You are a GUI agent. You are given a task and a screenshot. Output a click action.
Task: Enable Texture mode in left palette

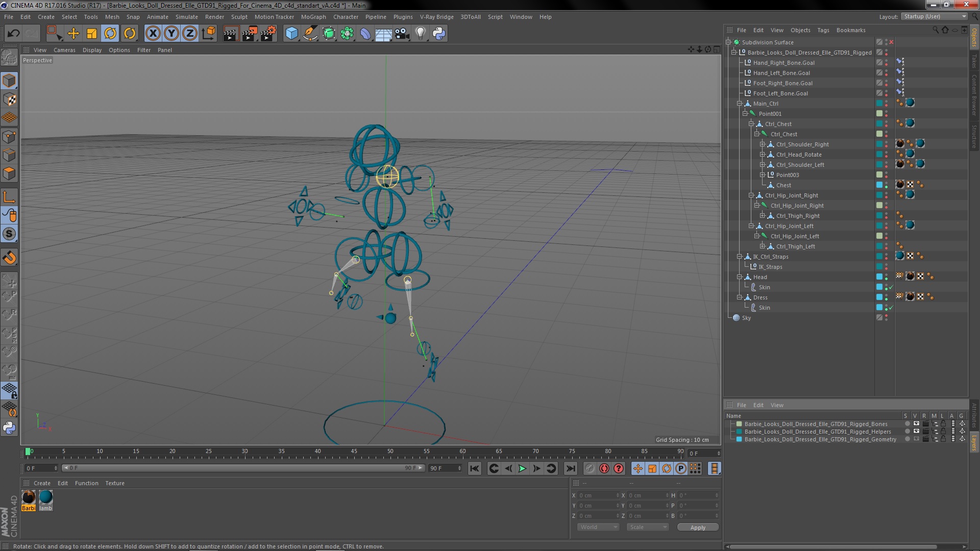click(9, 99)
